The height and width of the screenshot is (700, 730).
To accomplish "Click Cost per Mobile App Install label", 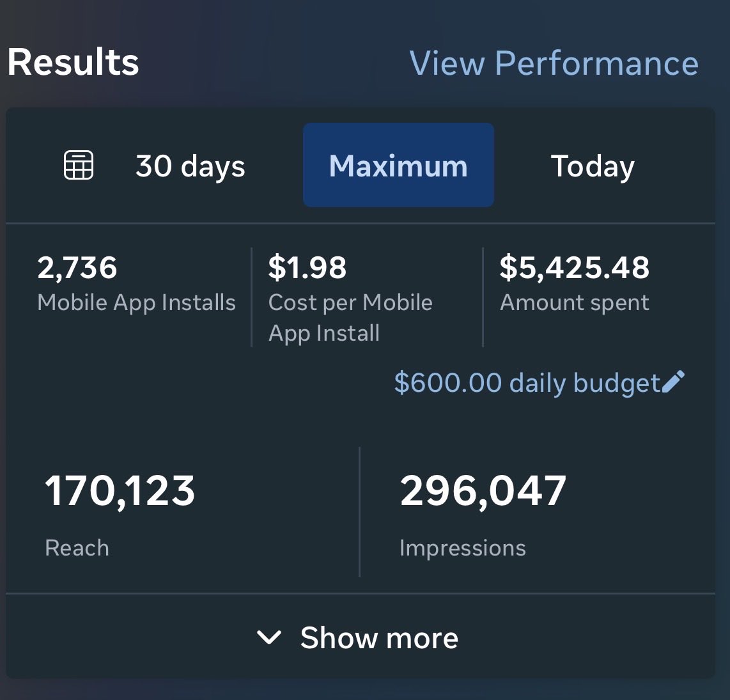I will tap(350, 318).
